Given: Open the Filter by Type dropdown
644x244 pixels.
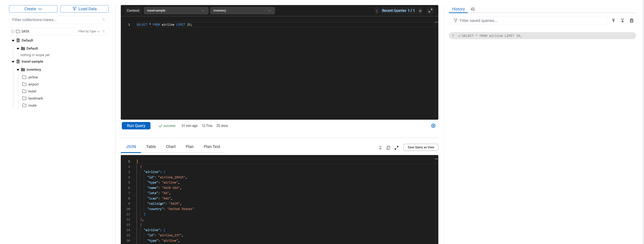Looking at the screenshot, I should (89, 31).
